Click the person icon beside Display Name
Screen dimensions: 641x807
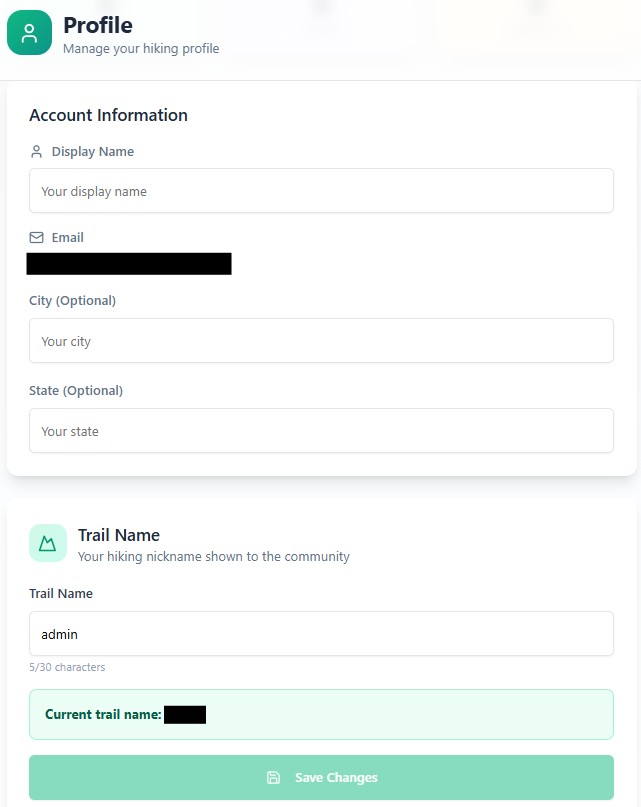(x=37, y=152)
